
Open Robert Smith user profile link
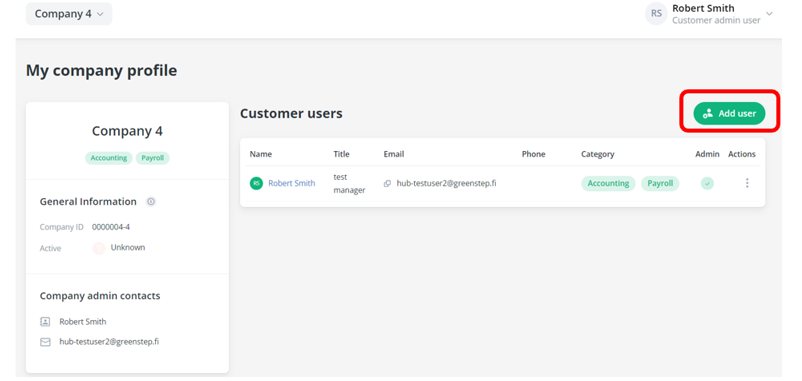click(x=292, y=183)
